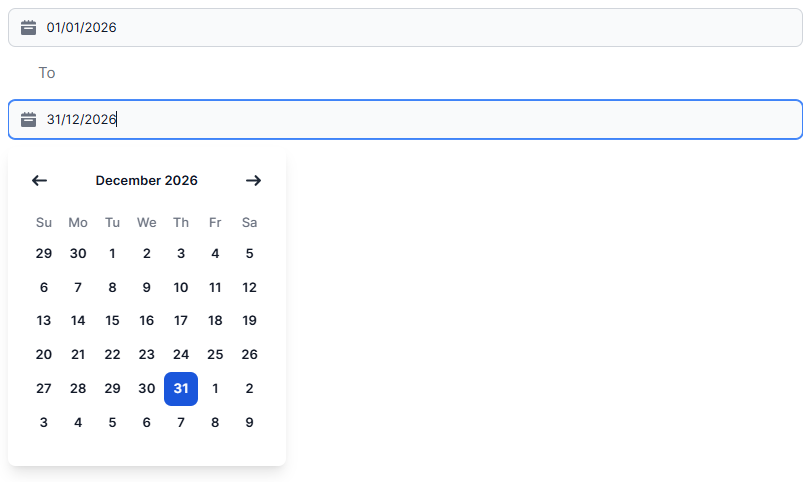Screen dimensions: 812x482
Task: Choose December 1 in the calendar
Action: coord(112,254)
